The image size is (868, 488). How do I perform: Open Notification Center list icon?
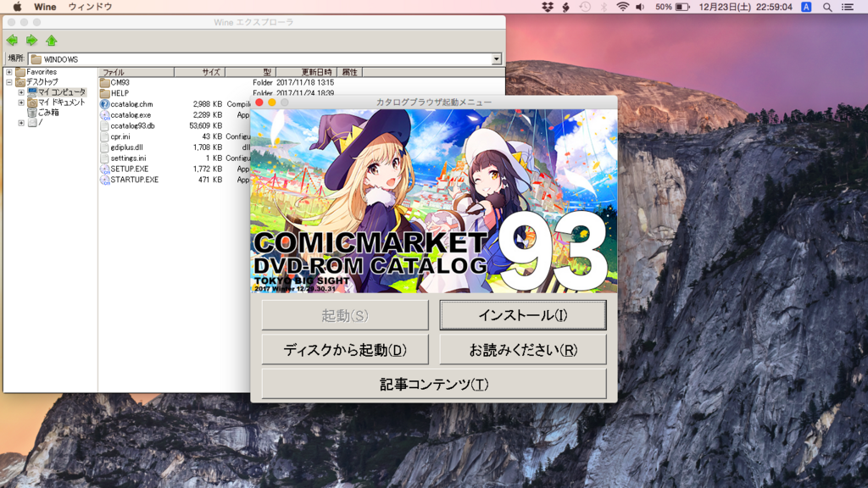[848, 7]
